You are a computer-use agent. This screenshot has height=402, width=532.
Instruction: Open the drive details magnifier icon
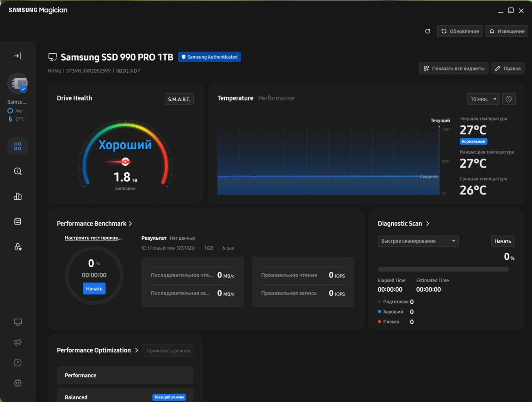(x=18, y=171)
